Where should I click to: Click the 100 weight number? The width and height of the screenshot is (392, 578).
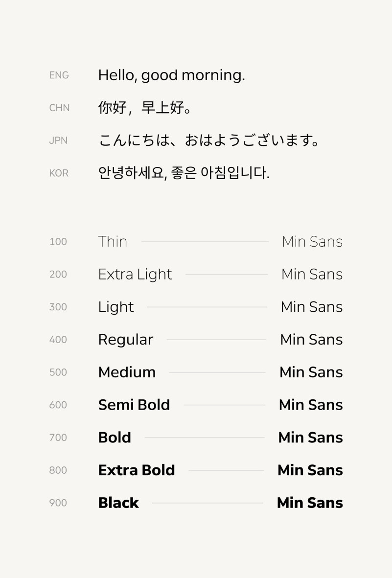click(58, 242)
